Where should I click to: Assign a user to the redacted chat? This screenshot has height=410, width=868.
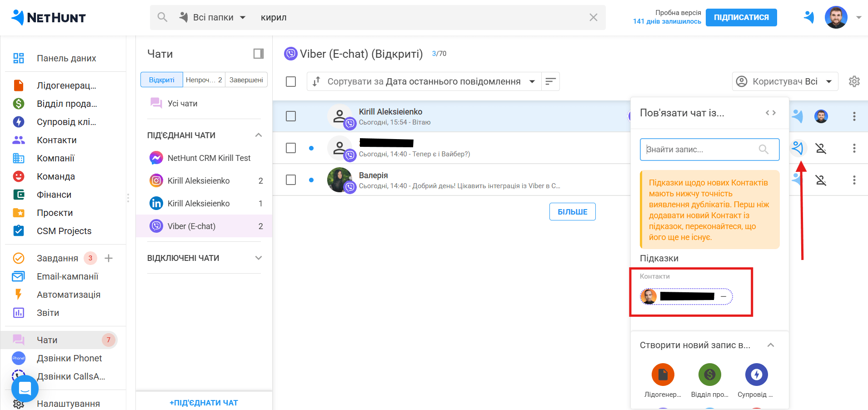(x=821, y=148)
